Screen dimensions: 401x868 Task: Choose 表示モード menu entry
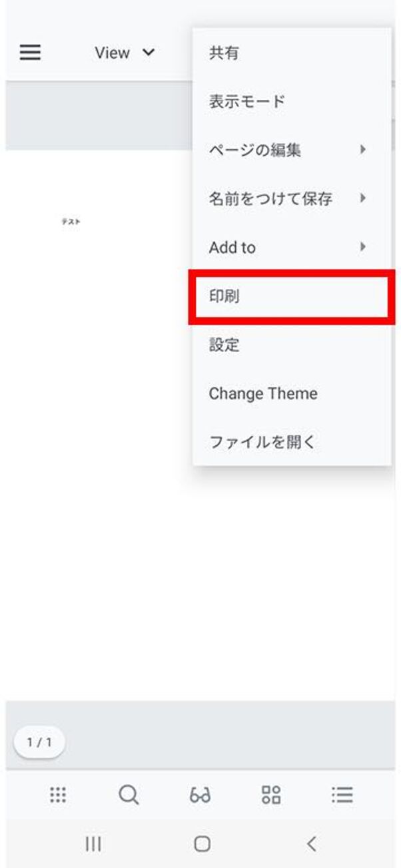coord(247,102)
